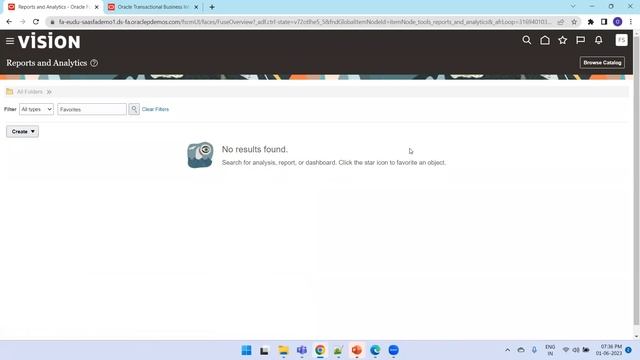Click the Favorites filter text field
The image size is (640, 360).
click(x=92, y=109)
